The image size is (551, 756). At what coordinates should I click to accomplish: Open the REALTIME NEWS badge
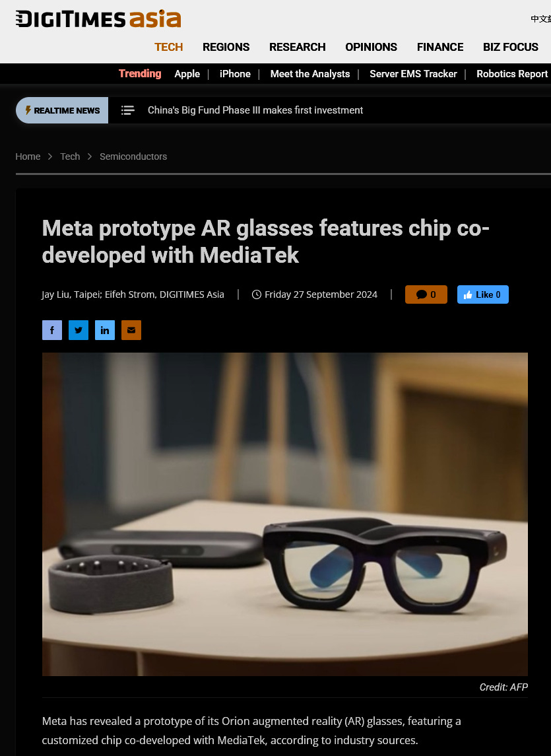click(x=62, y=110)
